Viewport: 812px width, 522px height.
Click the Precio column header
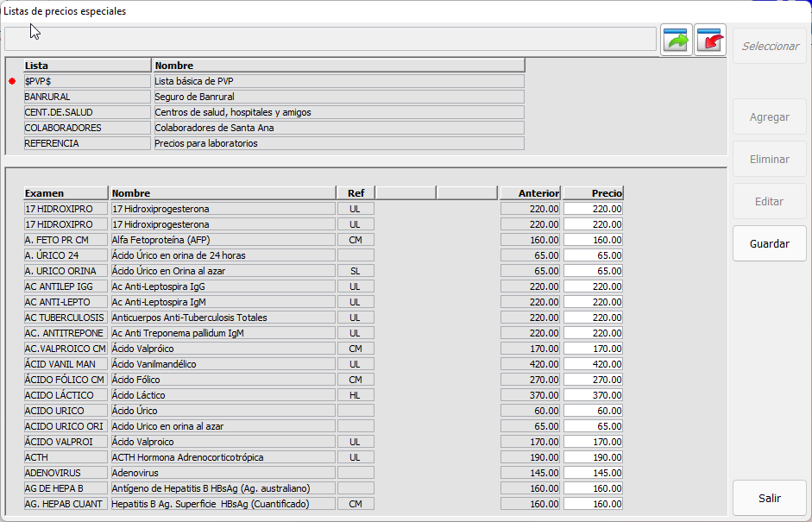coord(593,193)
